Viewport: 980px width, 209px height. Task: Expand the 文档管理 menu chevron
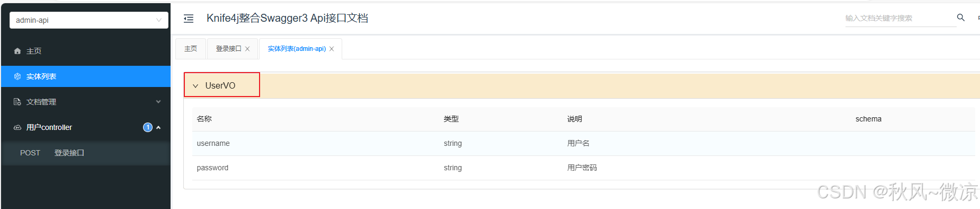158,102
